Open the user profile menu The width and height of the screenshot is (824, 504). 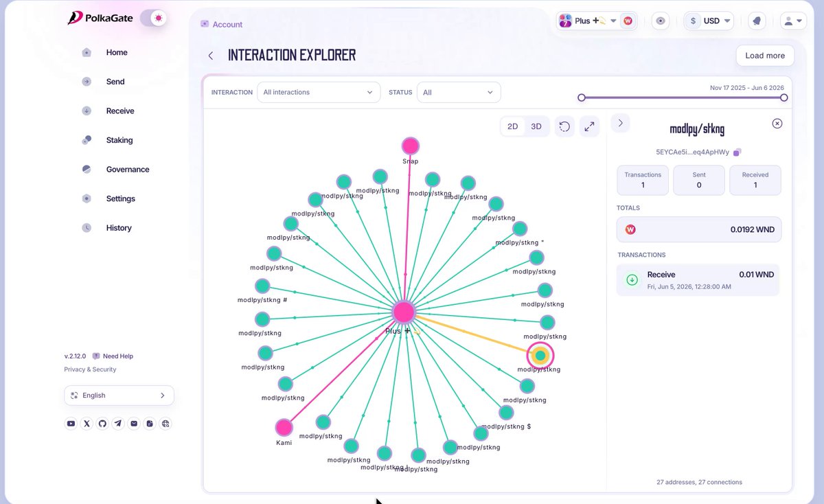(x=793, y=21)
